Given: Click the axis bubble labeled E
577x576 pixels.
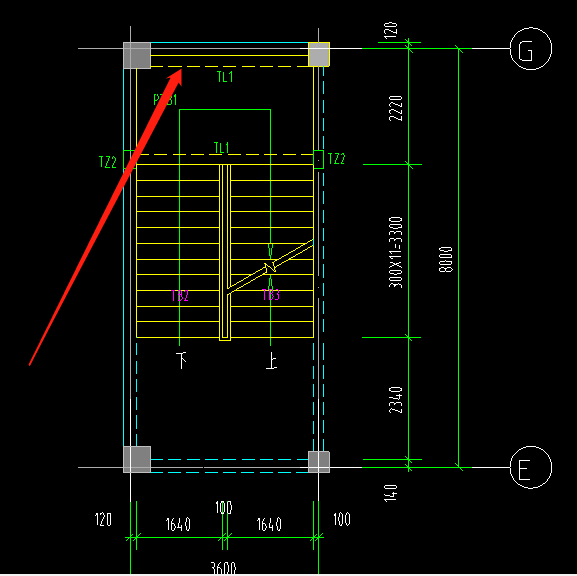Looking at the screenshot, I should click(531, 467).
